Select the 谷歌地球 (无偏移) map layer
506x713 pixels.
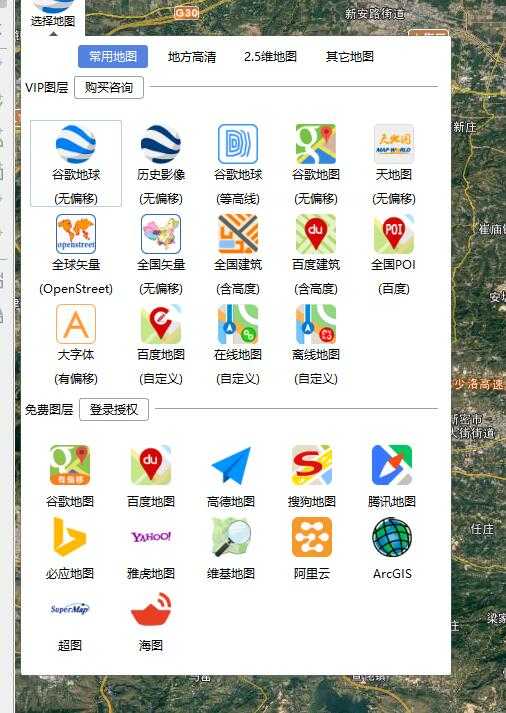[x=76, y=163]
